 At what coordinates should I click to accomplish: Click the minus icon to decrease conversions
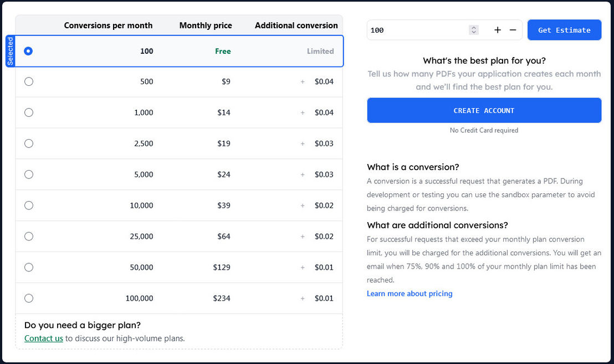(513, 30)
